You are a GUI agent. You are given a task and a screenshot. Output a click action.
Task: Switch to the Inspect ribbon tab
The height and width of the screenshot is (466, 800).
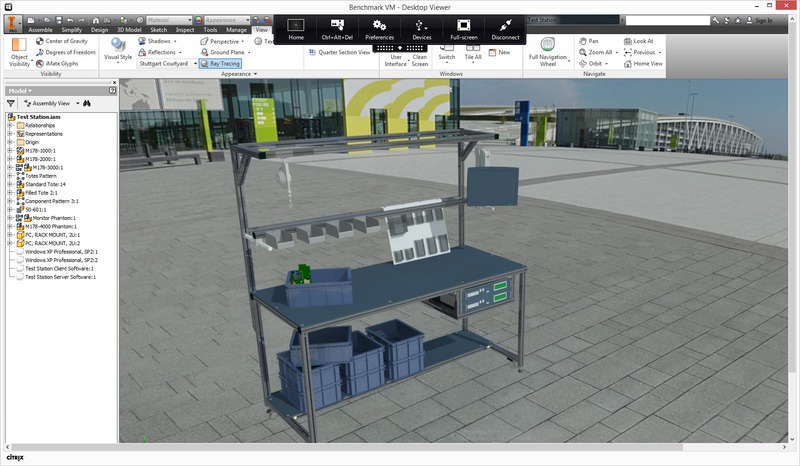point(185,30)
